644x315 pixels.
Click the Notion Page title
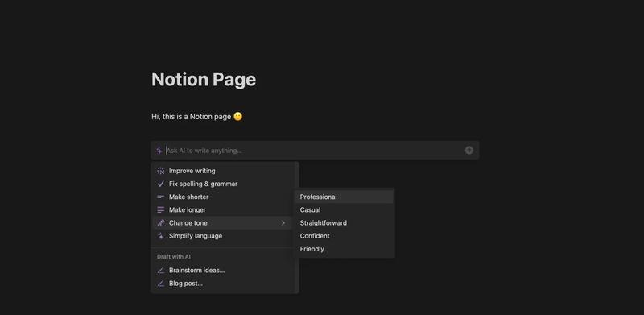tap(204, 80)
